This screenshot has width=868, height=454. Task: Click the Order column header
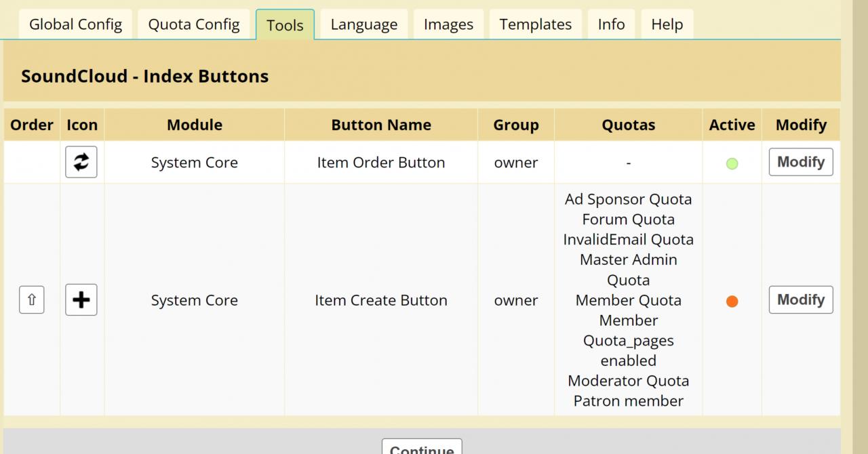pyautogui.click(x=31, y=125)
